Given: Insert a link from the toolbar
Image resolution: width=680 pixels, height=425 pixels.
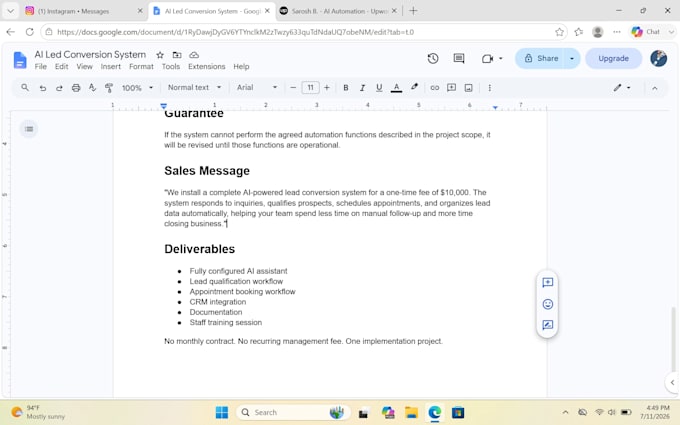Looking at the screenshot, I should (x=435, y=88).
